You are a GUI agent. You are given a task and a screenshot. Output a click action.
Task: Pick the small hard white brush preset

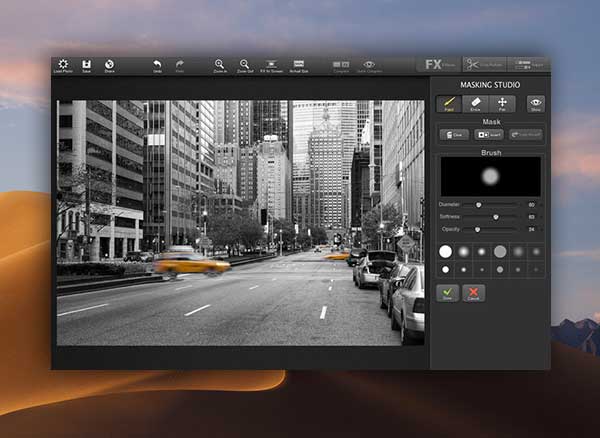445,270
